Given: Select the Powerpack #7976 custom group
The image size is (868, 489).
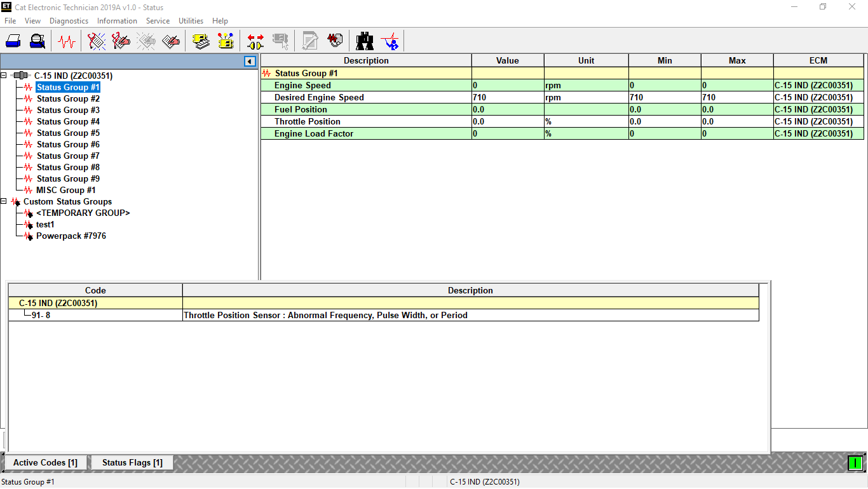Looking at the screenshot, I should pos(71,236).
